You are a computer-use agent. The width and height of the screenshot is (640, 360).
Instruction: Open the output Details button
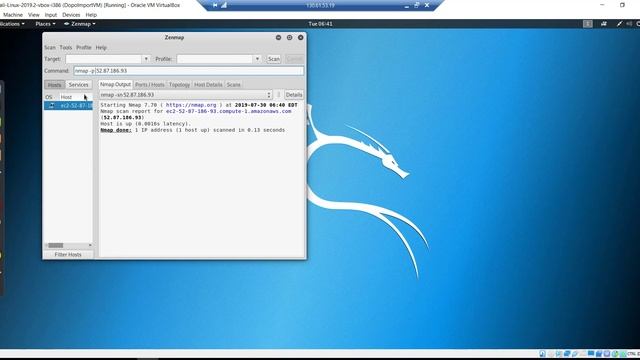coord(294,95)
